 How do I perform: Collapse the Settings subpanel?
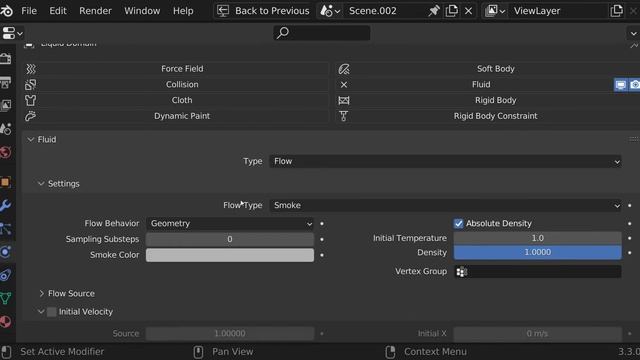41,184
